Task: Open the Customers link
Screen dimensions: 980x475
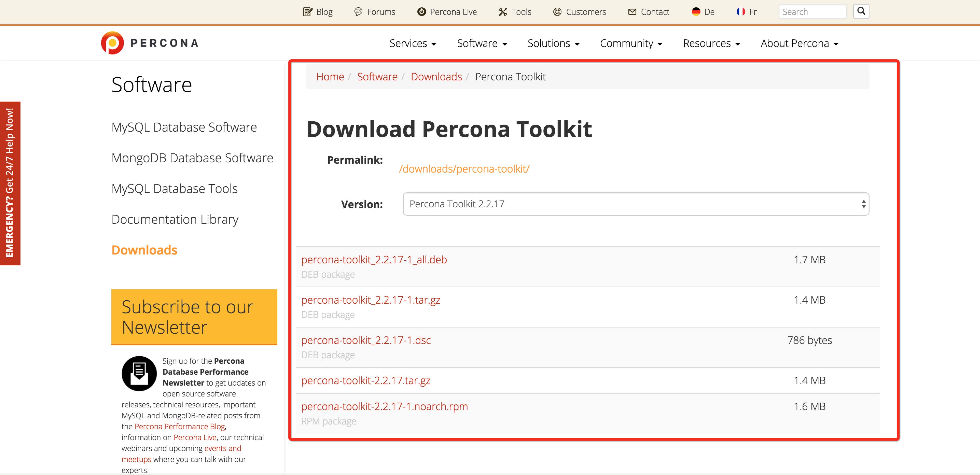Action: tap(586, 12)
